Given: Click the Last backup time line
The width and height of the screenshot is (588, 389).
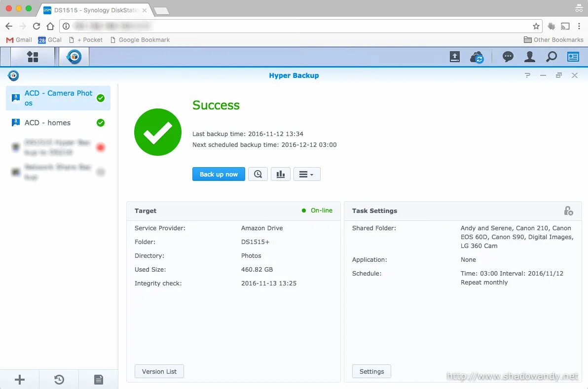Looking at the screenshot, I should [x=248, y=134].
